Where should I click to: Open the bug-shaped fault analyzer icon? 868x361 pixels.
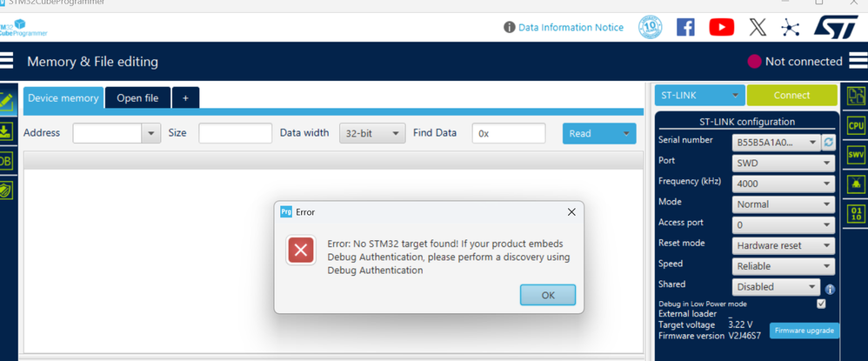tap(855, 184)
